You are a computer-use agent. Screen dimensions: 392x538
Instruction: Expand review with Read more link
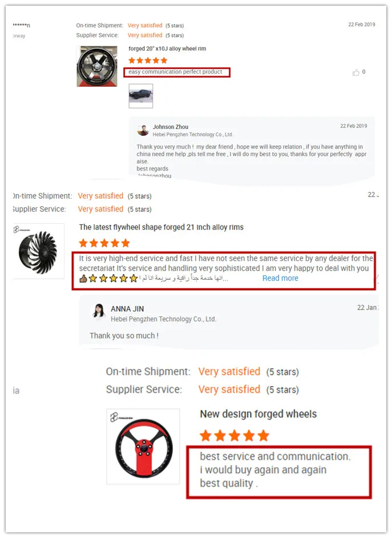click(x=280, y=278)
